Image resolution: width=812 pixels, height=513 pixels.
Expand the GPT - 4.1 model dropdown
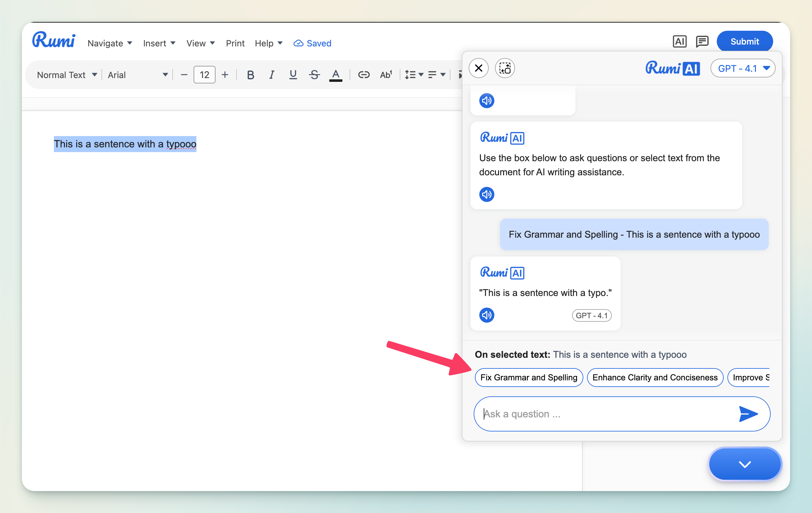click(x=743, y=68)
